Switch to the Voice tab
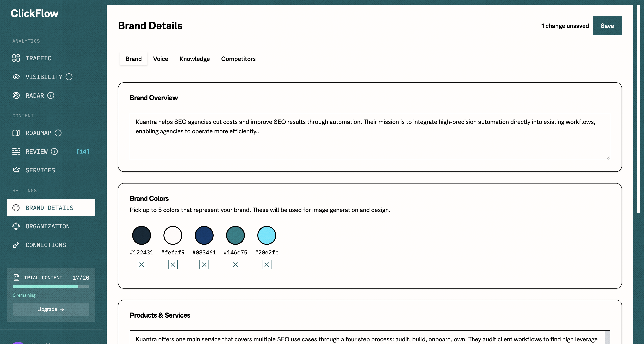Screen dimensions: 644x344 pos(160,59)
